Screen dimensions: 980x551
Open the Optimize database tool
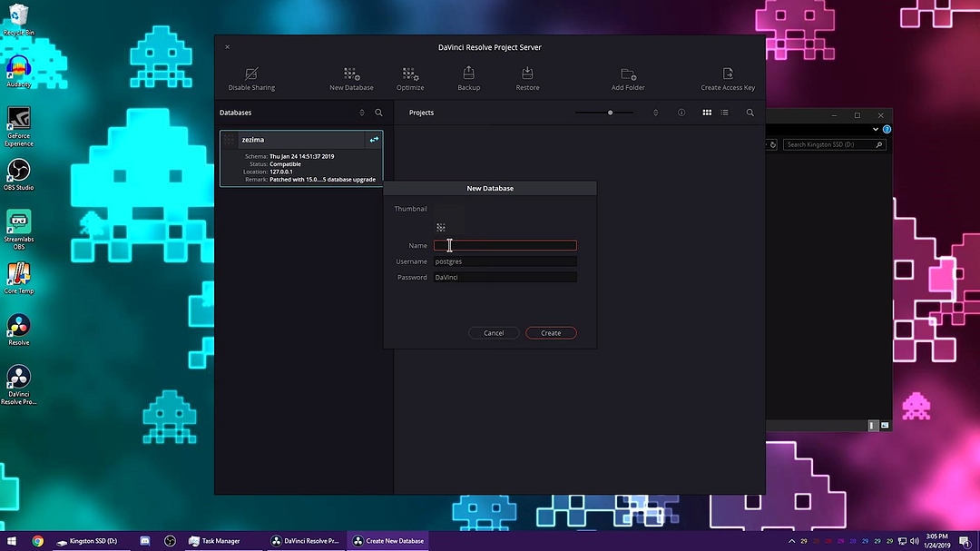[x=409, y=76]
